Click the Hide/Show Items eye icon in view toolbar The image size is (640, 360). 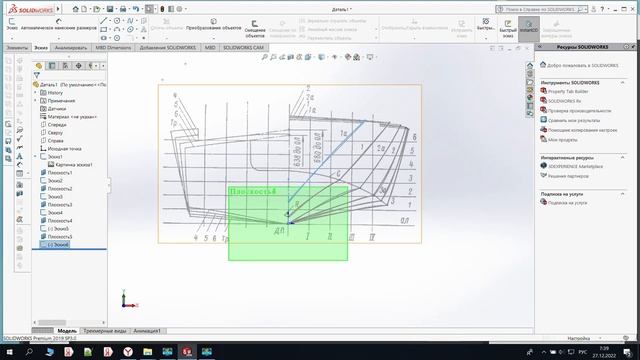335,57
